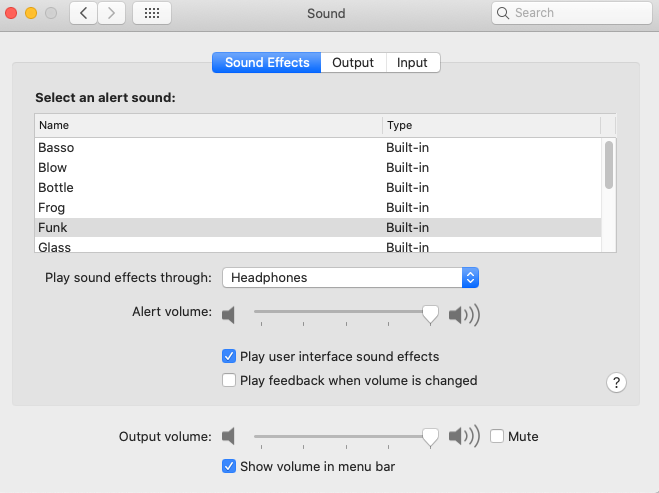
Task: Sort alert sounds by Type column header
Action: (x=490, y=125)
